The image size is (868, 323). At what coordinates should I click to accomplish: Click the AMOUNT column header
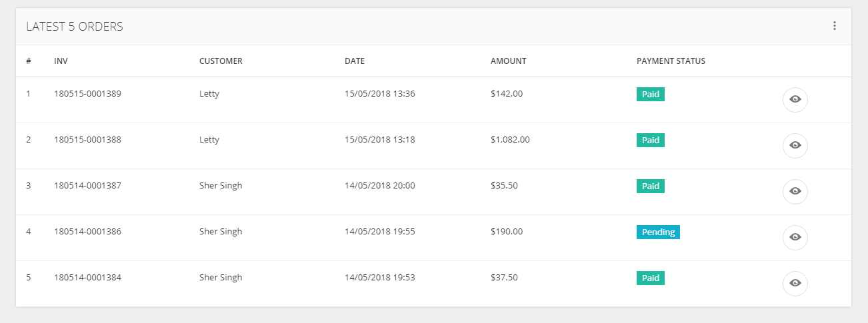(508, 61)
